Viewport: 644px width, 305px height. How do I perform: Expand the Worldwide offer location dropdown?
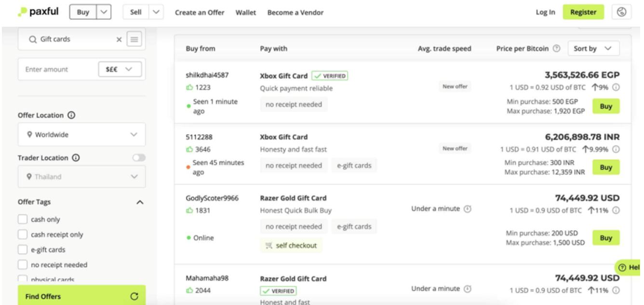click(81, 135)
